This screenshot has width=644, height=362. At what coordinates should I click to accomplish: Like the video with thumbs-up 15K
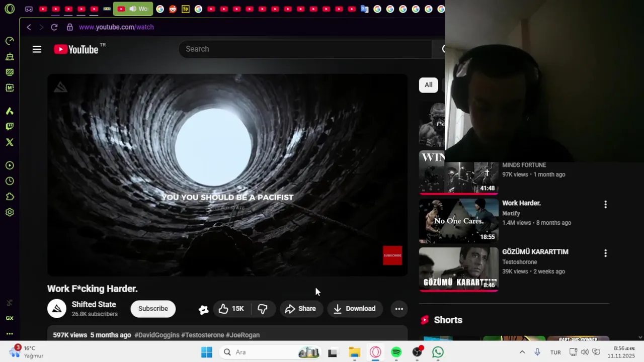click(x=231, y=309)
